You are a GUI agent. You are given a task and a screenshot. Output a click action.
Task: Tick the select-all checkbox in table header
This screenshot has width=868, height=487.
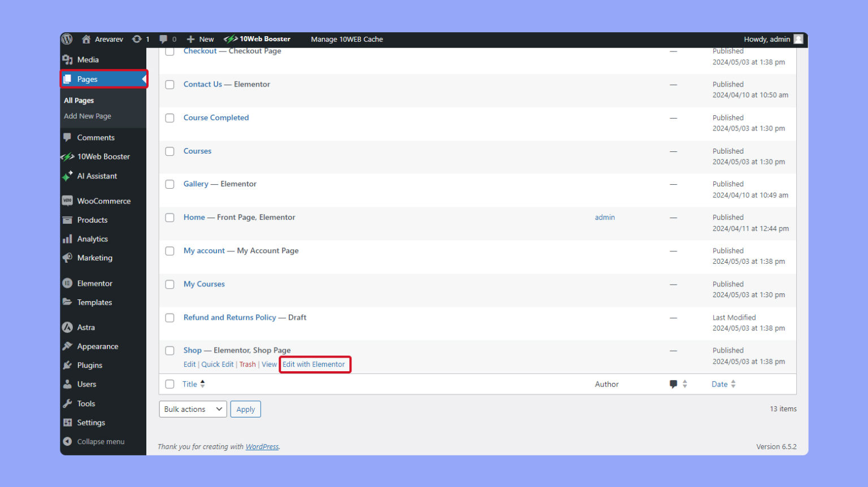(170, 384)
